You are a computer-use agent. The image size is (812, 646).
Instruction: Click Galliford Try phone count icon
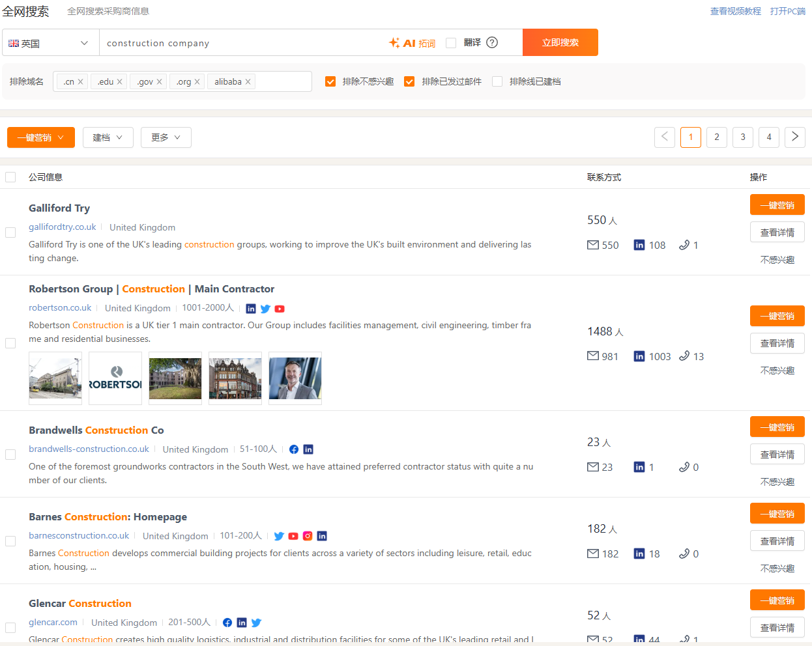pos(684,245)
